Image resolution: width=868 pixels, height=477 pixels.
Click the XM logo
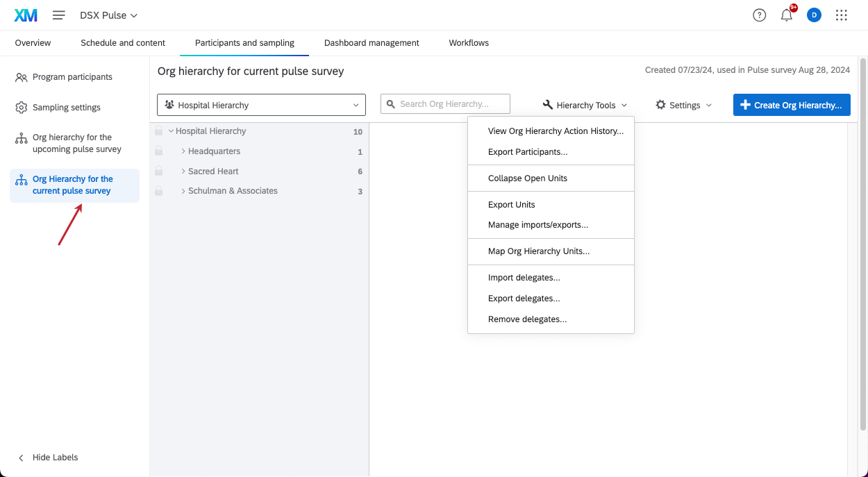[x=25, y=15]
